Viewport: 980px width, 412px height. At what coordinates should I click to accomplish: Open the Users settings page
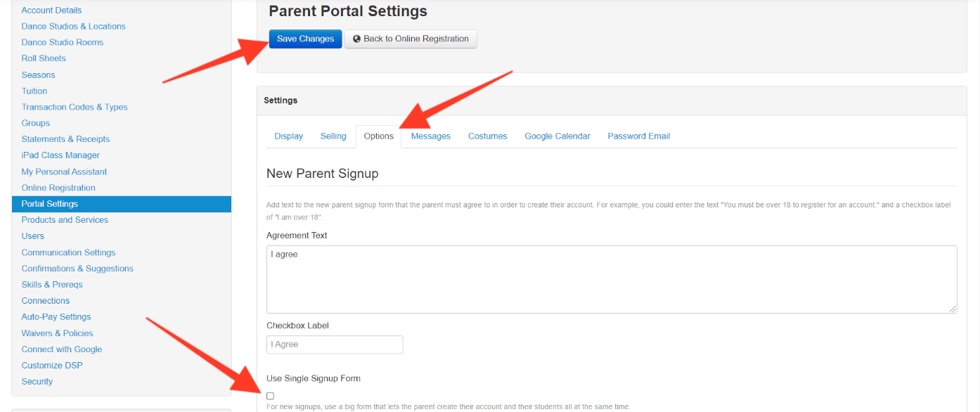(x=33, y=236)
